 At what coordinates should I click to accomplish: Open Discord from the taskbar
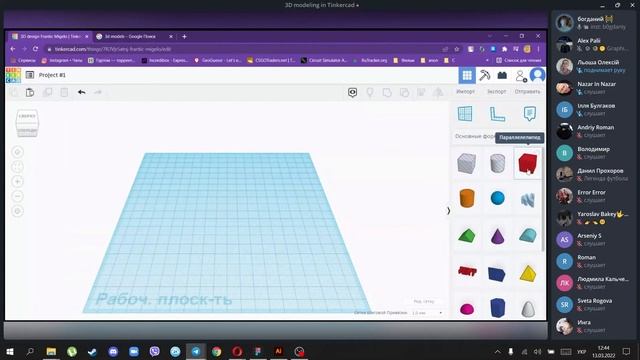tap(113, 351)
